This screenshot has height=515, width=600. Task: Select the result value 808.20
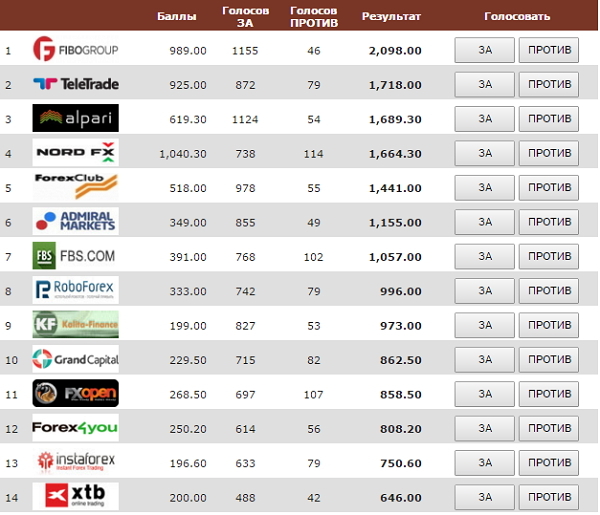401,429
